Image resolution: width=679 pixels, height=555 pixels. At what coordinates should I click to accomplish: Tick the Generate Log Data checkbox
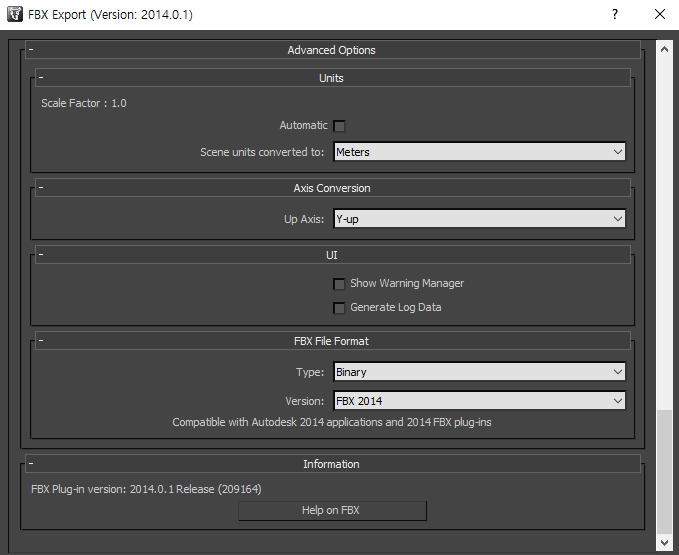(340, 308)
